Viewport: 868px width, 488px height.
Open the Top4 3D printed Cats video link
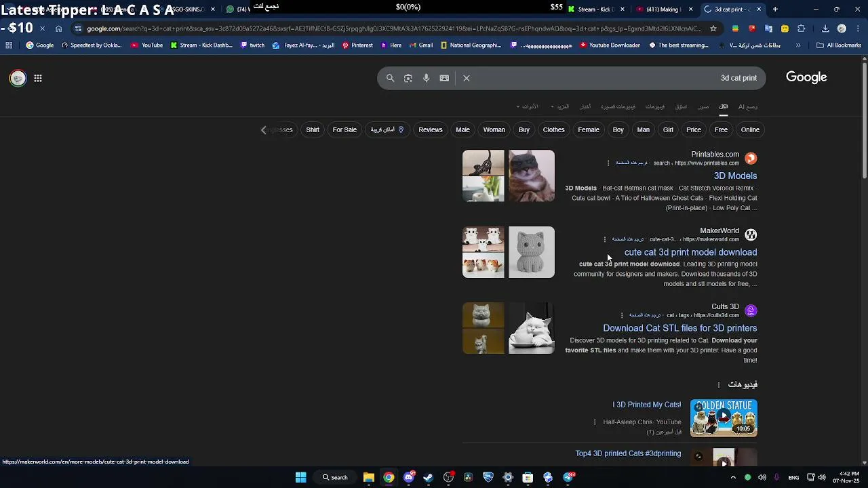628,453
